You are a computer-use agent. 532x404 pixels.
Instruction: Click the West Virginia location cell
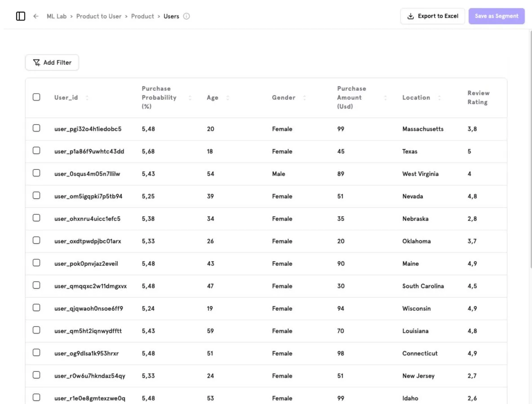[x=421, y=174]
